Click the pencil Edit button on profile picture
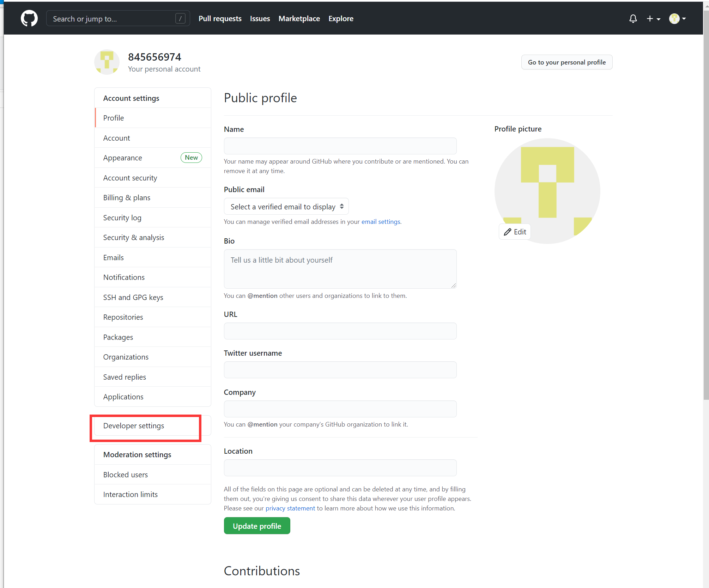709x588 pixels. click(515, 232)
